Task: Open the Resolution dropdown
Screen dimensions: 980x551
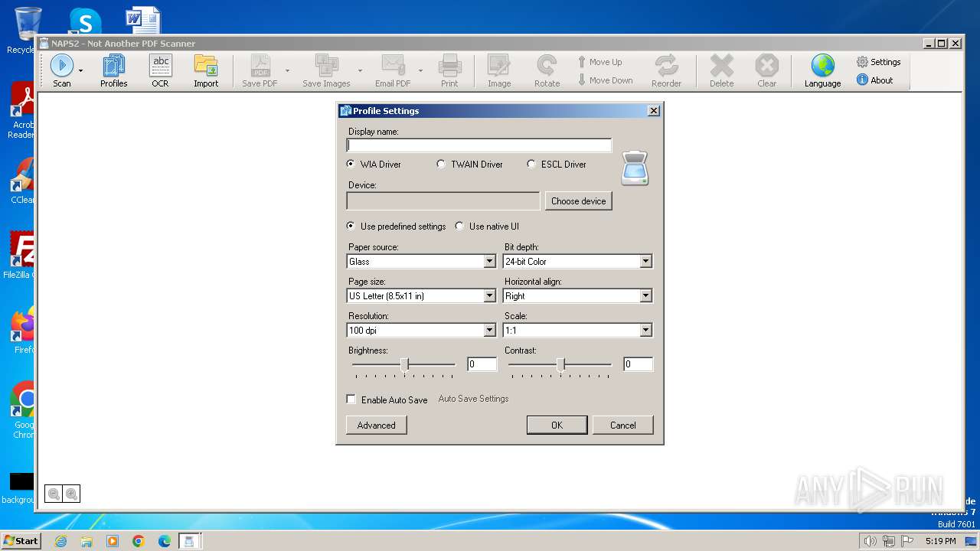Action: coord(421,331)
